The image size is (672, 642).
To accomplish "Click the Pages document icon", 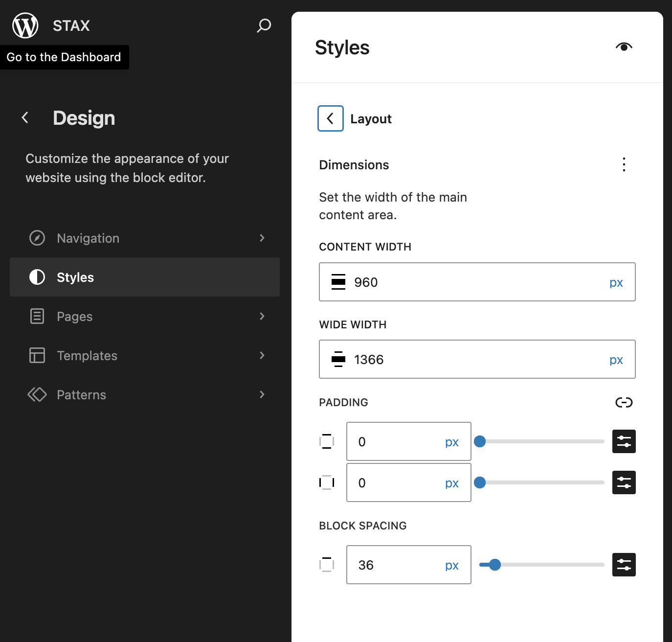I will (37, 316).
